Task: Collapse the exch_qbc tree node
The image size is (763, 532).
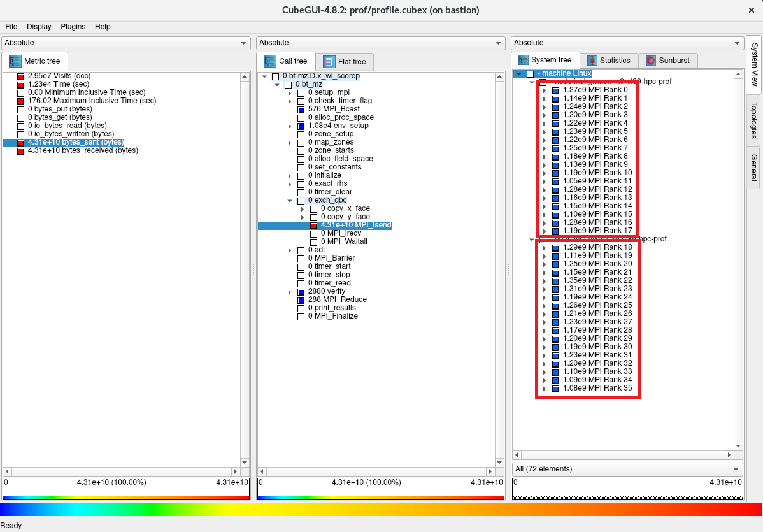Action: (290, 201)
